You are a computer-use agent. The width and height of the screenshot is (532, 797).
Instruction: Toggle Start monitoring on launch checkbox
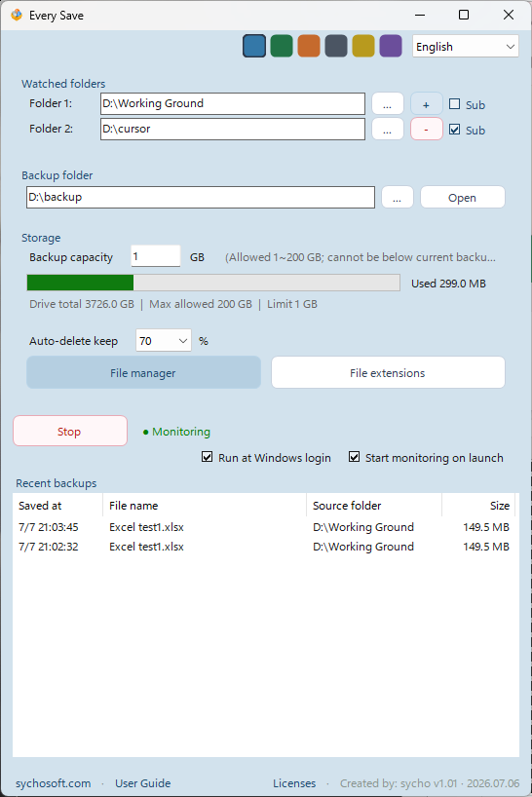[x=354, y=457]
